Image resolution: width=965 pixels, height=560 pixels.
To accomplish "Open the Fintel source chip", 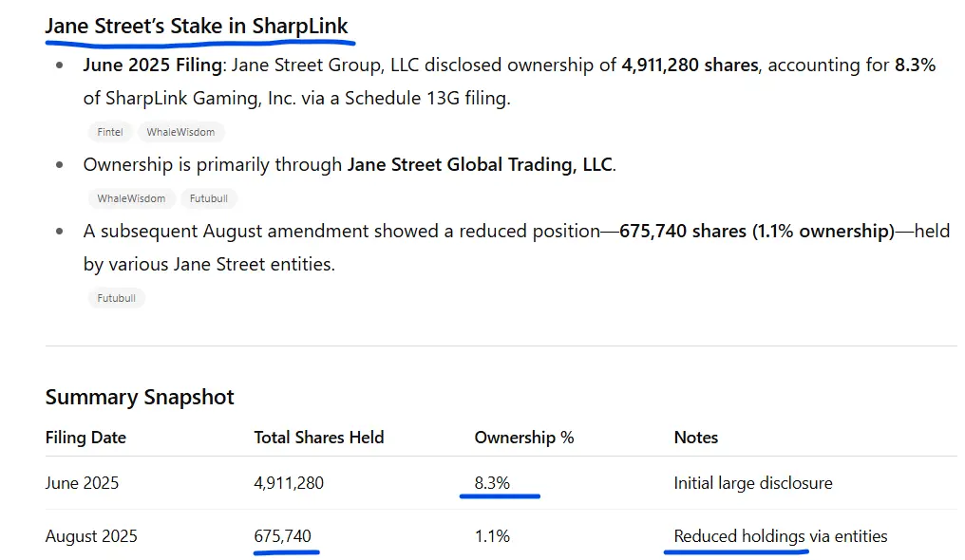I will [x=109, y=132].
